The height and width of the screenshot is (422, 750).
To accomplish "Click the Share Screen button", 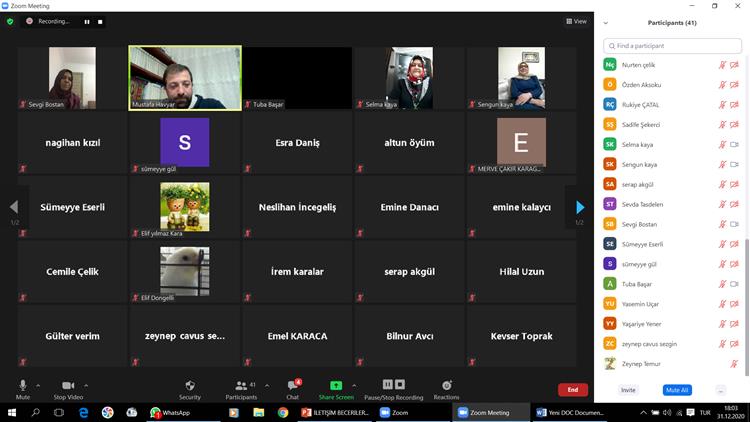I will 336,389.
